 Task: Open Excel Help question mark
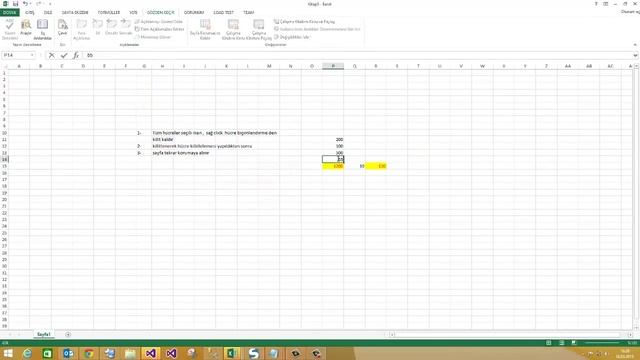coord(596,4)
